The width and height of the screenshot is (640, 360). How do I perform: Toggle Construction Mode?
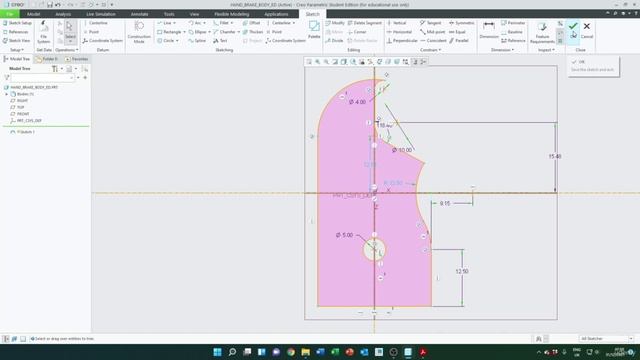[139, 32]
